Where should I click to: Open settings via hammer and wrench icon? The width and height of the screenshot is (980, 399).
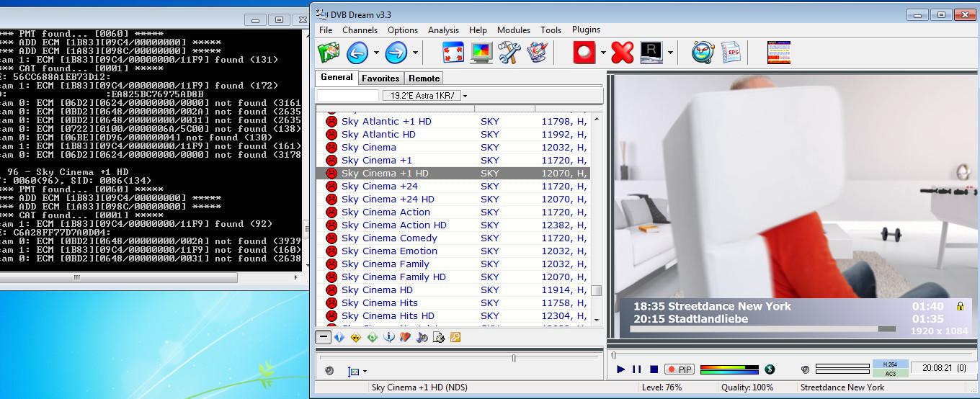point(509,53)
